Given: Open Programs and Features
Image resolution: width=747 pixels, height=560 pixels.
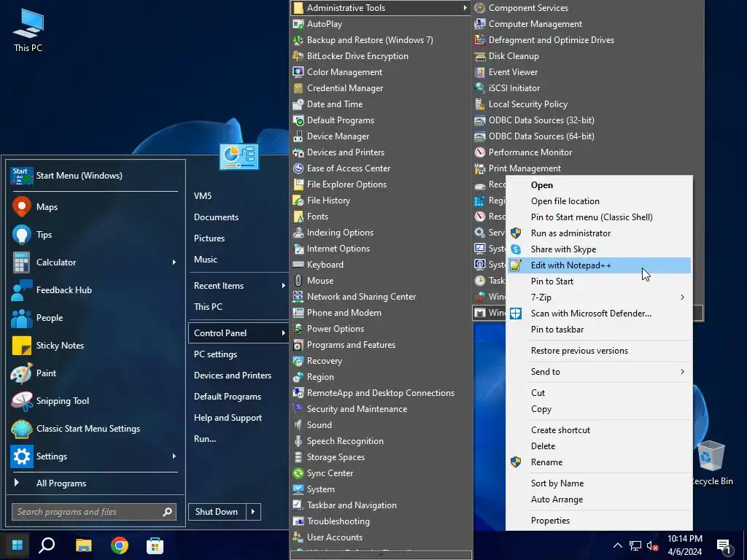Looking at the screenshot, I should (380, 345).
